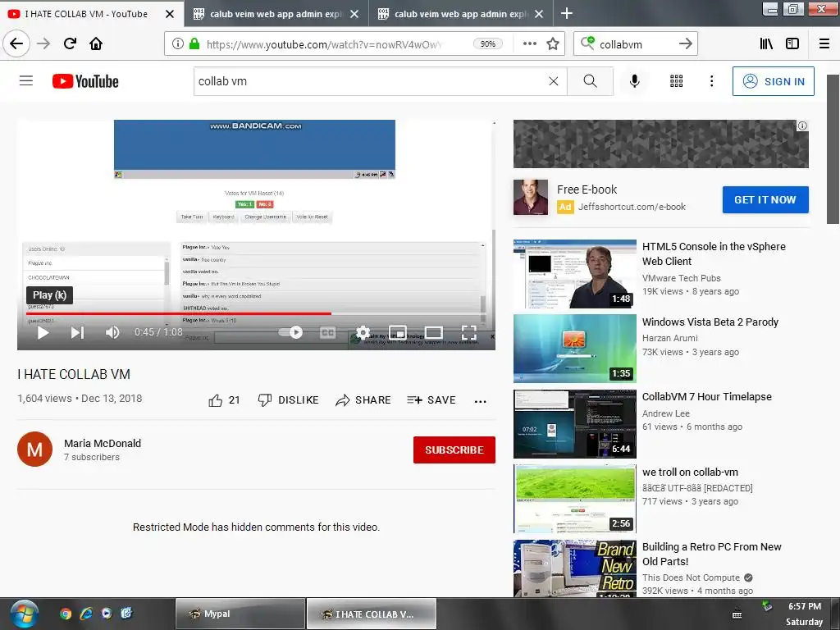Viewport: 840px width, 630px height.
Task: Close the I HATE COLLAB VM tab
Action: click(169, 14)
